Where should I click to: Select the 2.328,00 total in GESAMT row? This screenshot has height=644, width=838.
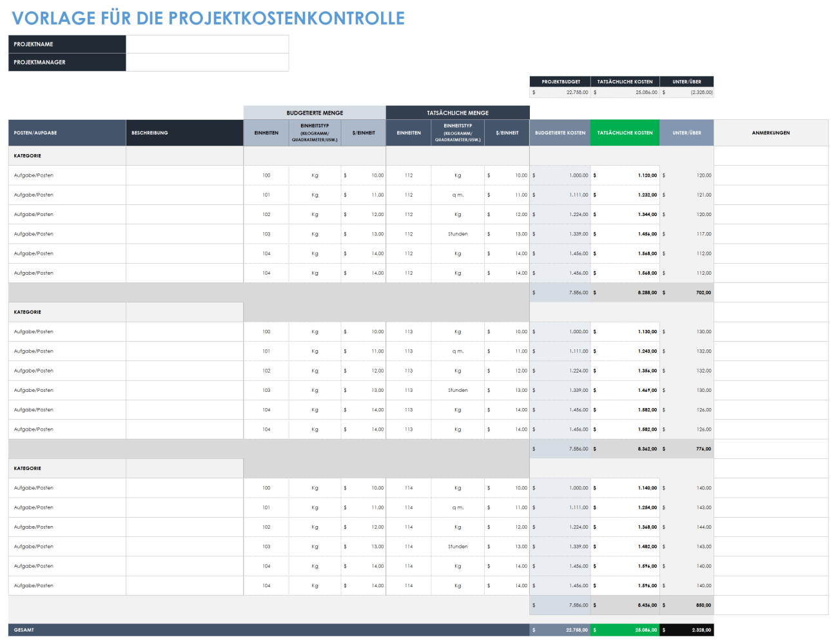pyautogui.click(x=687, y=630)
